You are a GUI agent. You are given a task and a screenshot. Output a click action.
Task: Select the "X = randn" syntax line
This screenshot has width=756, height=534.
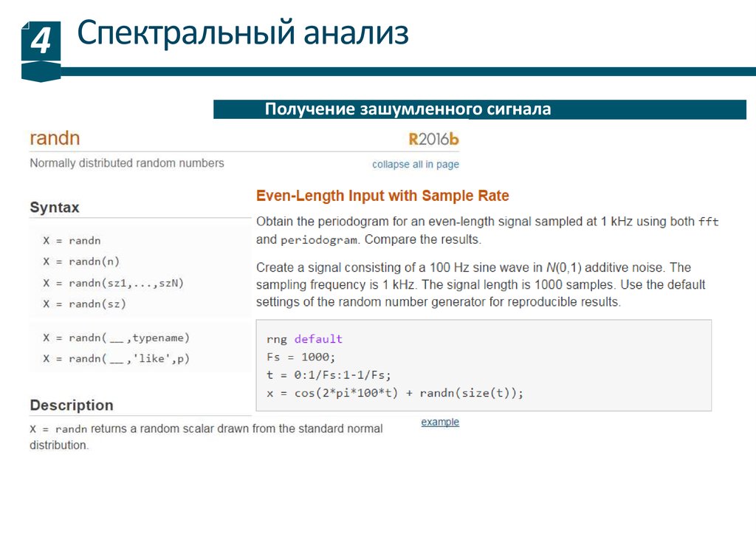point(72,241)
